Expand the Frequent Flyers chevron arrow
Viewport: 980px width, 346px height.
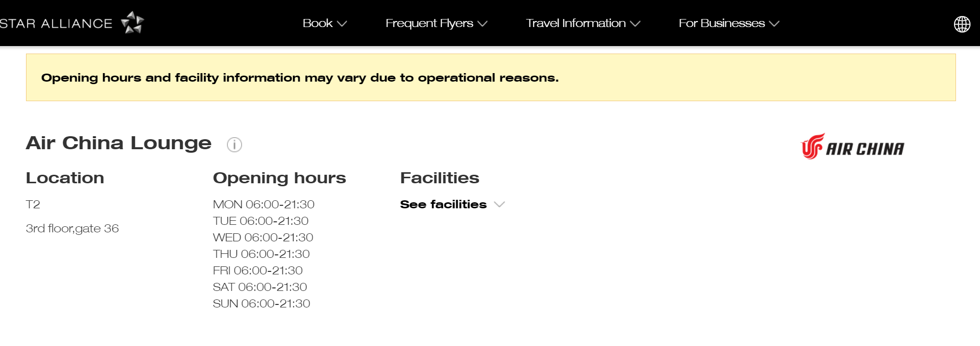[x=482, y=24]
